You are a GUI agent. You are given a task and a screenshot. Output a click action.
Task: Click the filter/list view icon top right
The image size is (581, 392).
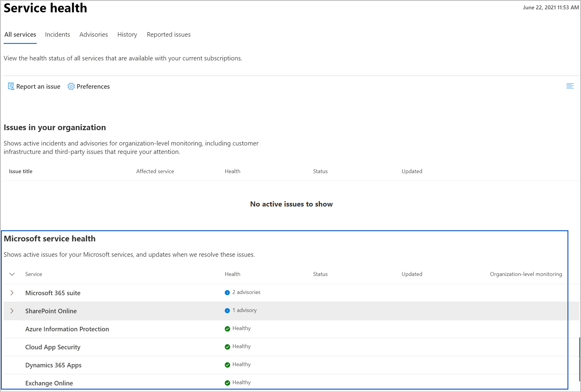click(x=570, y=86)
